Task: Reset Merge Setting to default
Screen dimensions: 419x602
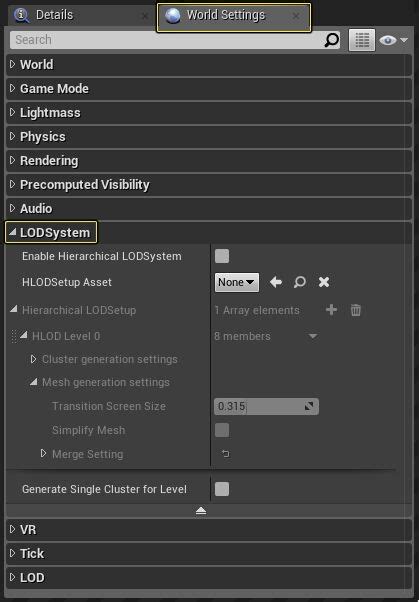Action: pos(225,454)
